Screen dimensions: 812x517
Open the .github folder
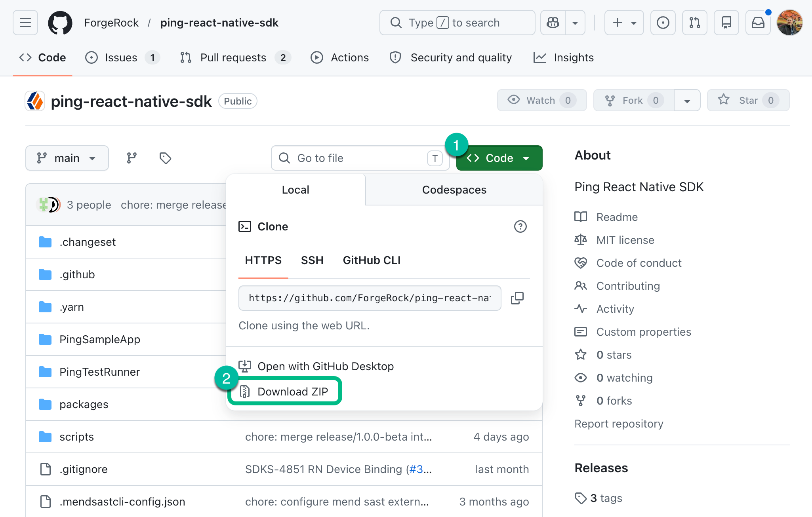click(x=77, y=274)
